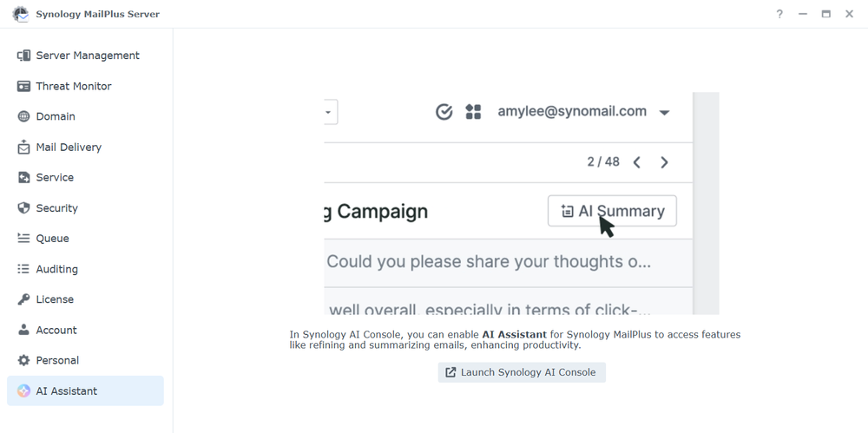Click the Personal gear icon
This screenshot has width=868, height=433.
tap(23, 360)
